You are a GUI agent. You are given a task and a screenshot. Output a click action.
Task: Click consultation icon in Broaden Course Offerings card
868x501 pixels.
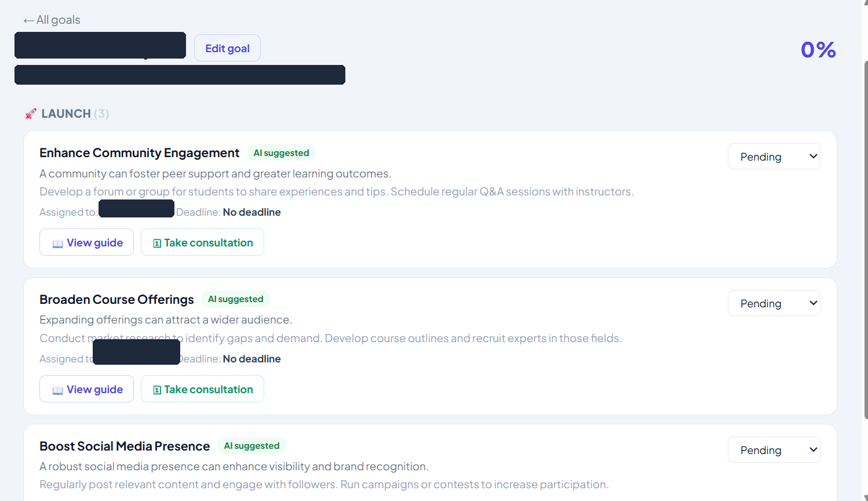(157, 390)
